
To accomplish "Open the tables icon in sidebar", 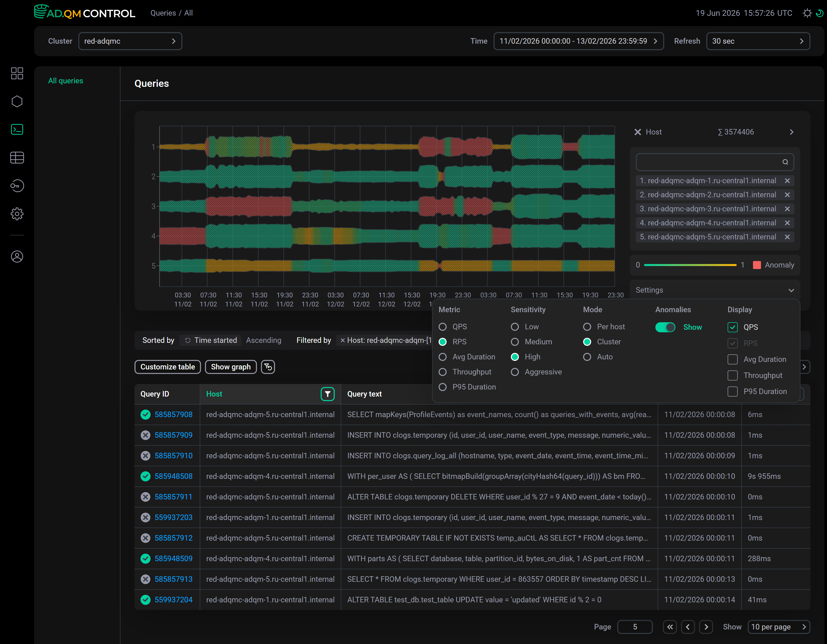I will (x=17, y=158).
